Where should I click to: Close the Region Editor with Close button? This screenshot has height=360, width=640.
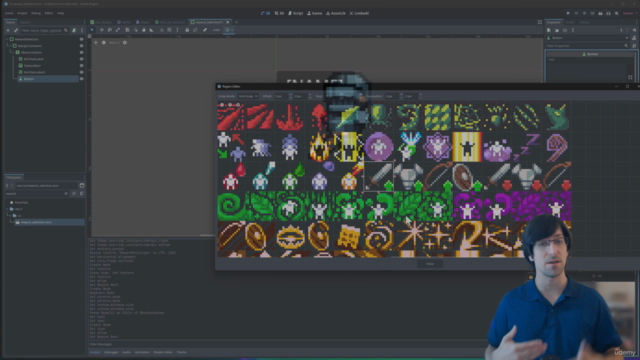[430, 264]
